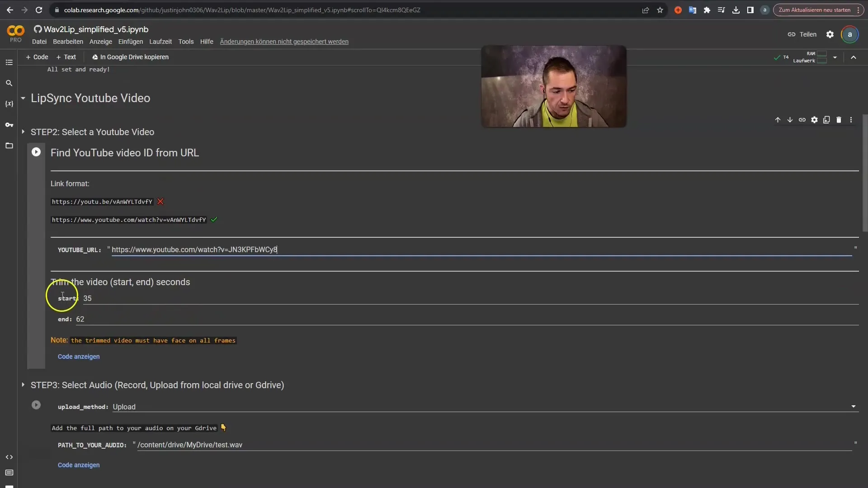Image resolution: width=868 pixels, height=488 pixels.
Task: Open the Datei menu
Action: 39,42
